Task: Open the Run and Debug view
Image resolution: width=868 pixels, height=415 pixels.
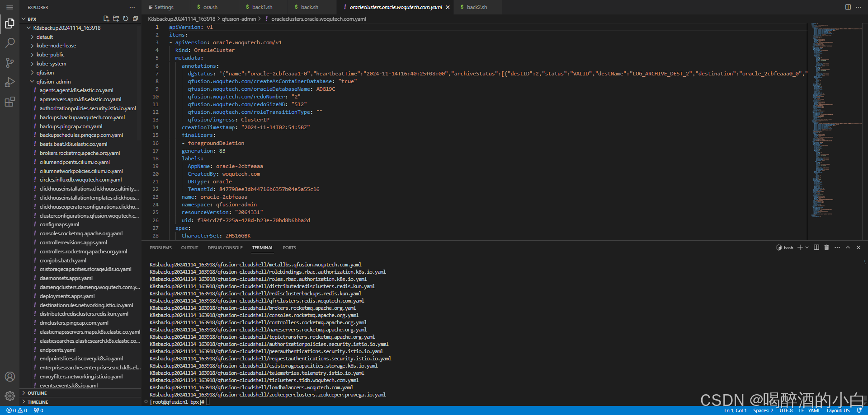Action: click(9, 82)
